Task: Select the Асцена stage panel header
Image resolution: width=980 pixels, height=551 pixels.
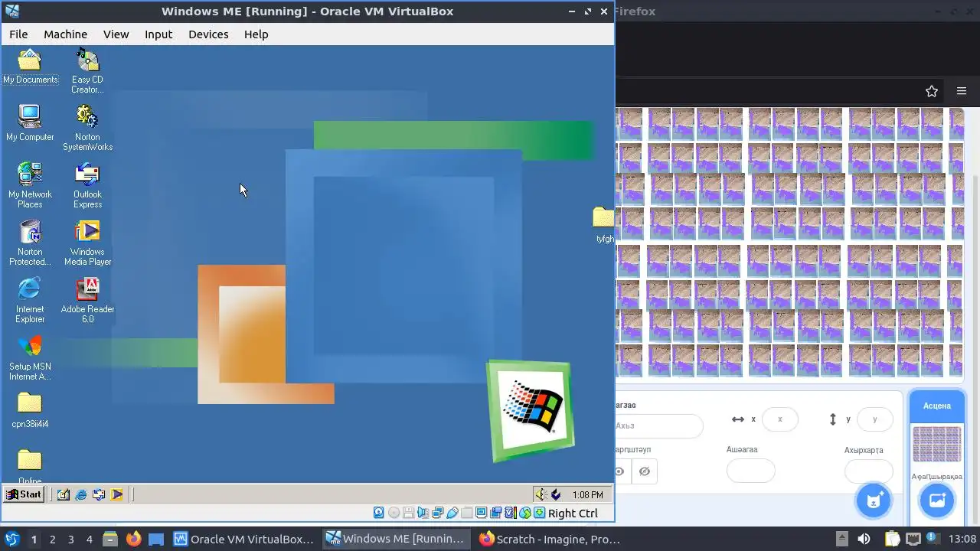Action: click(936, 406)
